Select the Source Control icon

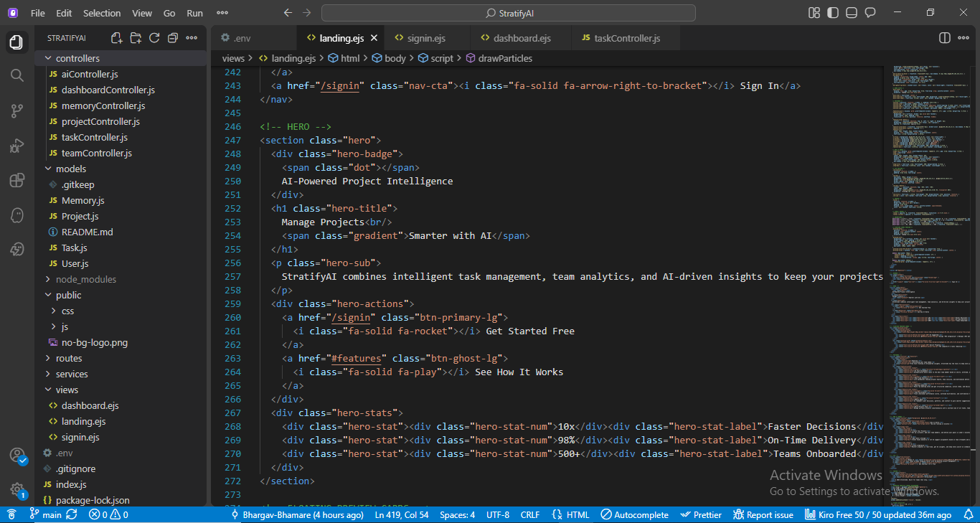click(x=16, y=110)
